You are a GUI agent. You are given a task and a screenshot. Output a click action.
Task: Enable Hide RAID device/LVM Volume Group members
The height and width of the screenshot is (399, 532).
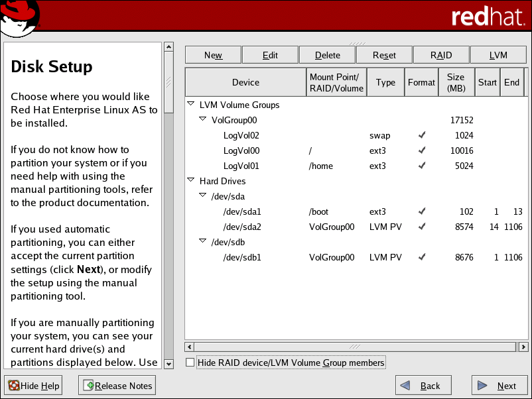click(x=190, y=363)
